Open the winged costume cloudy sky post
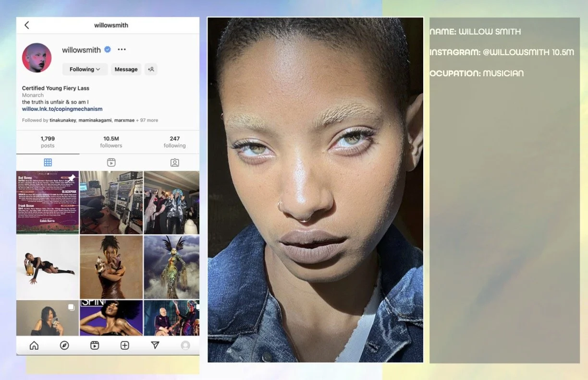This screenshot has height=380, width=588. tap(171, 267)
